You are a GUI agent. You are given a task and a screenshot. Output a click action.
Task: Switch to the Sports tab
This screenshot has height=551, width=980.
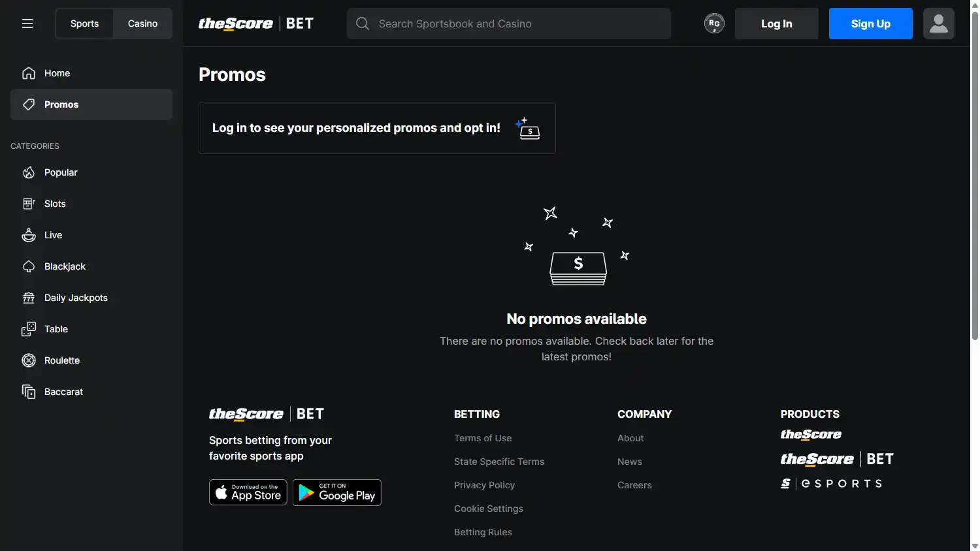point(84,24)
